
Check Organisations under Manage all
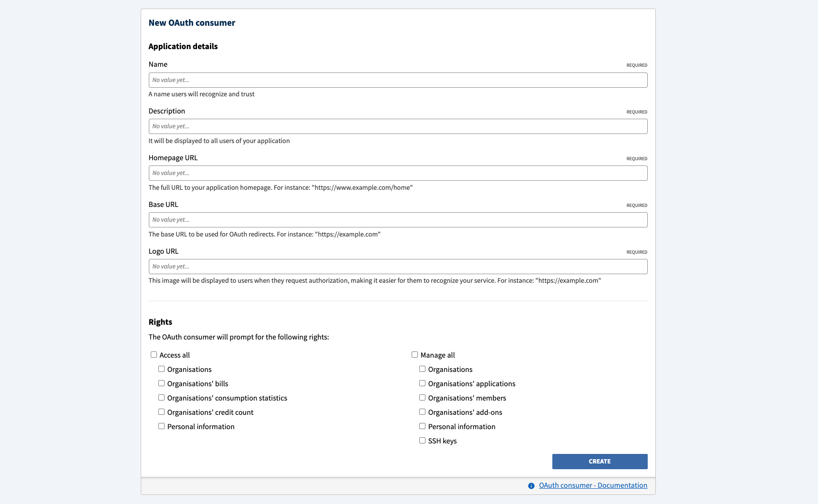(x=422, y=369)
